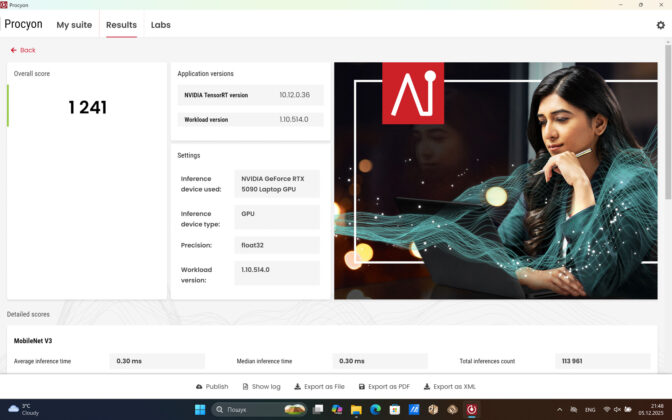Image resolution: width=672 pixels, height=420 pixels.
Task: Click the blue app icon after Microsoft Store
Action: pos(414,409)
